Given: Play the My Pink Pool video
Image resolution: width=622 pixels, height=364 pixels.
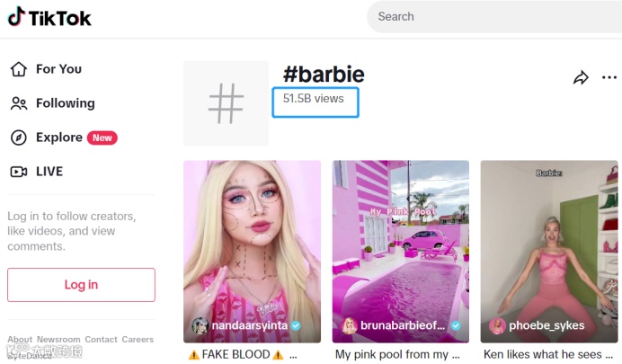Looking at the screenshot, I should pyautogui.click(x=401, y=252).
